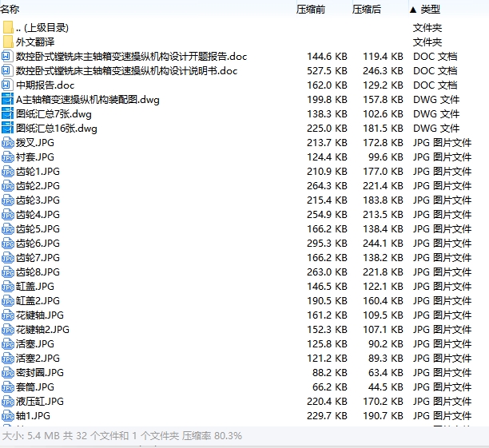Click the 144.6 KB size value

coord(327,57)
